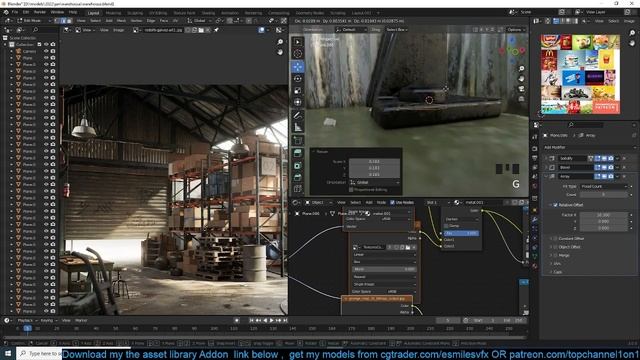Switch to the UV Editing workspace tab
Viewport: 640px width, 360px height.
coord(158,13)
